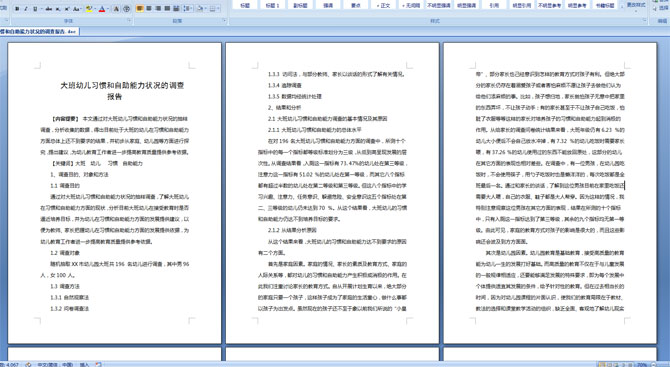Click the enclosed character icon
Image resolution: width=670 pixels, height=367 pixels.
(x=126, y=9)
